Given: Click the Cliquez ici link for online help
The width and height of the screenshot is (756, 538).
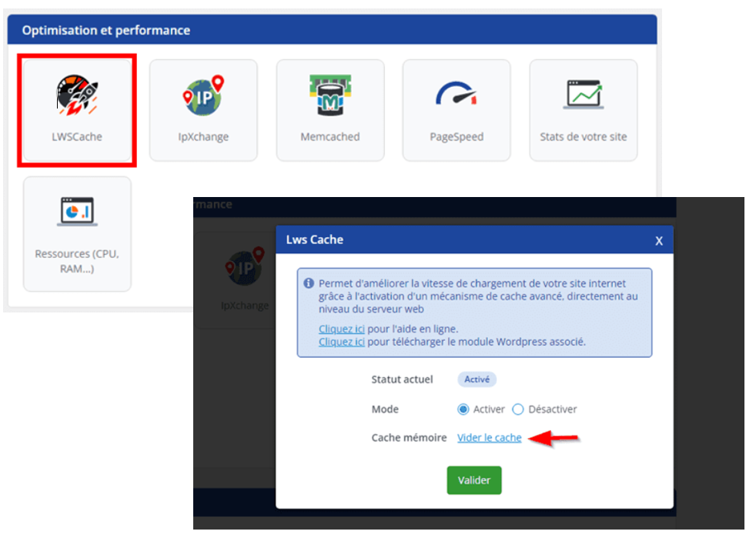Looking at the screenshot, I should (341, 329).
